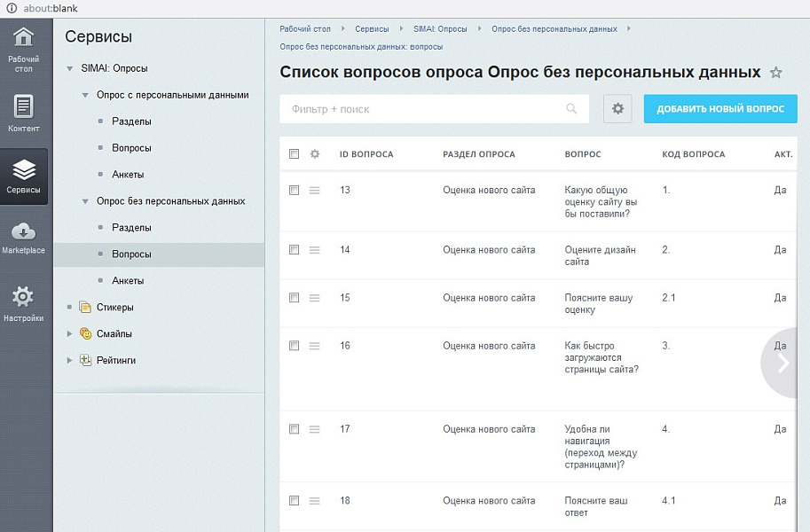
Task: Collapse the SIMAI: Опросы tree node
Action: [70, 68]
